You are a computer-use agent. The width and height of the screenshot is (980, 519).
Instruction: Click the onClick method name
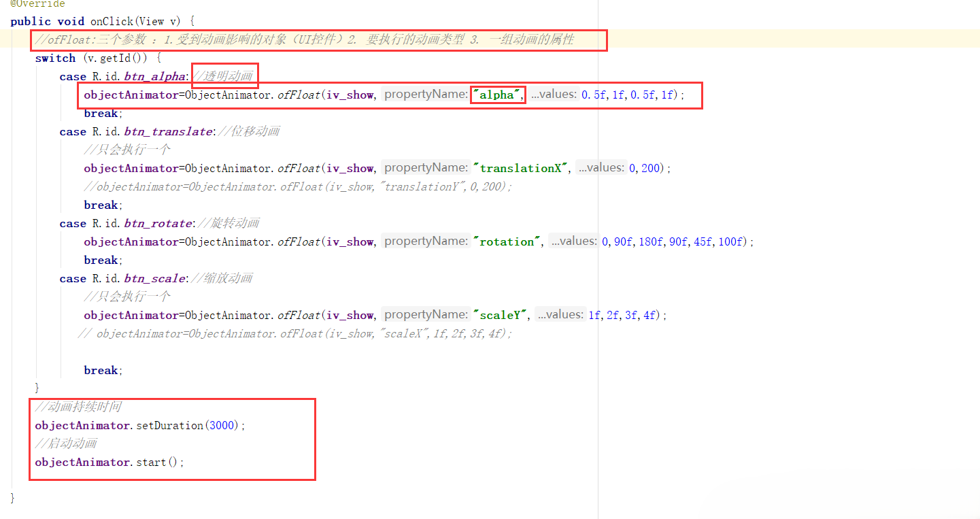point(114,21)
